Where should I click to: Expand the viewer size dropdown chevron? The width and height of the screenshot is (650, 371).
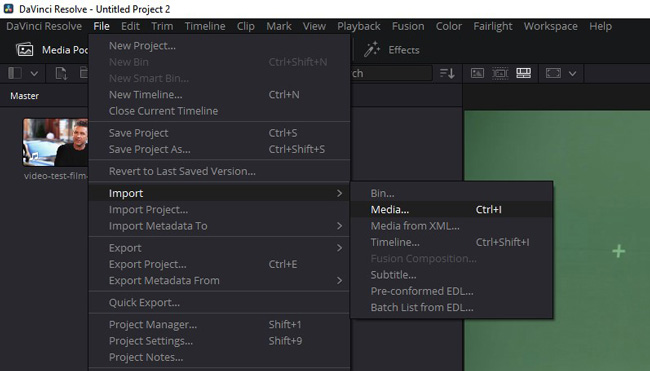point(572,74)
